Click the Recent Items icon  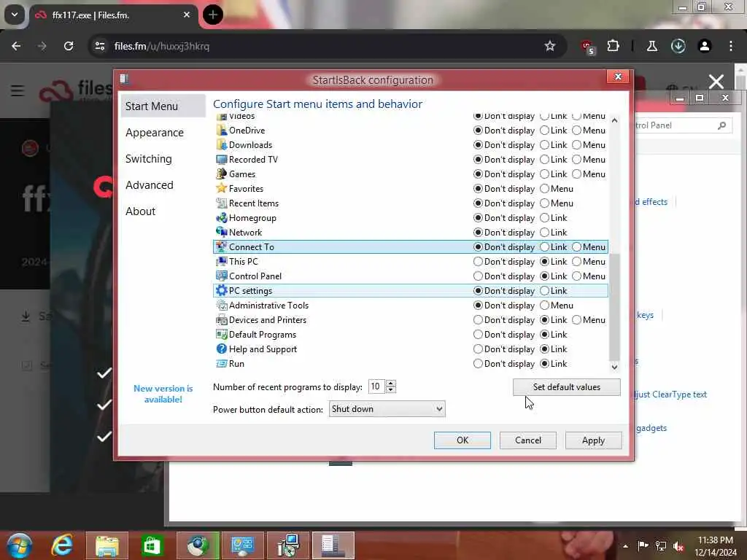[x=221, y=203]
